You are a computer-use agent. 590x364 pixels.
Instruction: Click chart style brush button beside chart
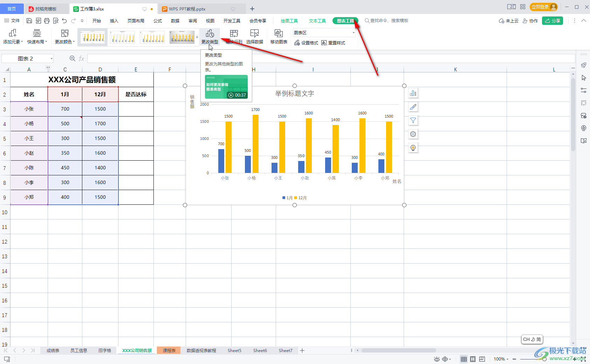(413, 107)
